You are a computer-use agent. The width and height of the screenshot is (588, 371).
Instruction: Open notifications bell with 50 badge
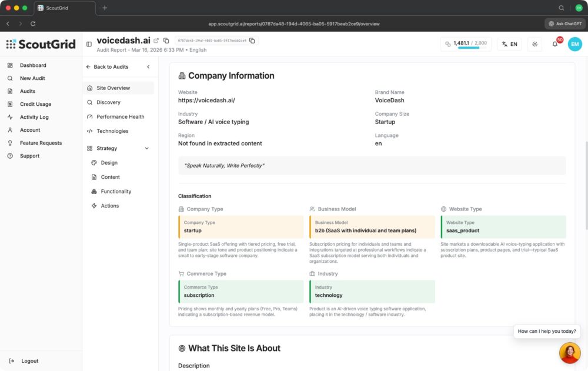[x=555, y=44]
